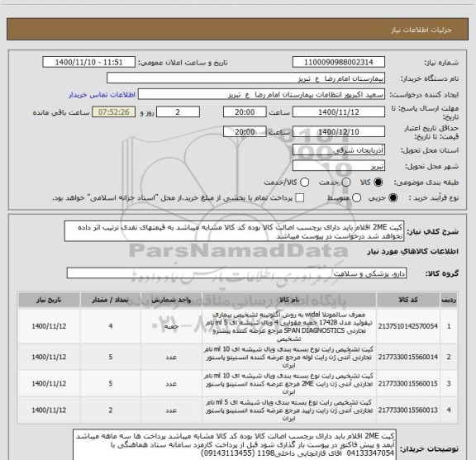The width and height of the screenshot is (476, 460).
Task: Click the کد کالا column header
Action: click(408, 300)
